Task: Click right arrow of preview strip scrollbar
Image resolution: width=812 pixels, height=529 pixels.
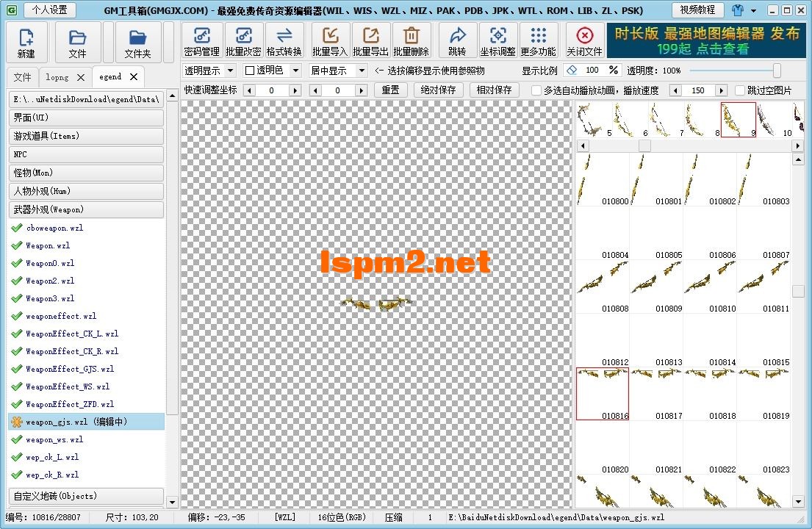Action: point(797,146)
